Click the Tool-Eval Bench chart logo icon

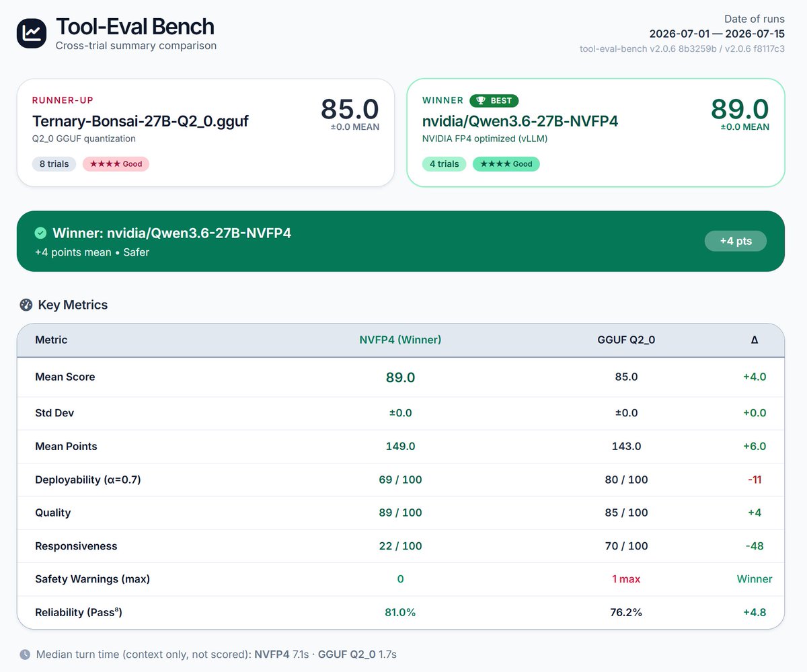pos(32,32)
